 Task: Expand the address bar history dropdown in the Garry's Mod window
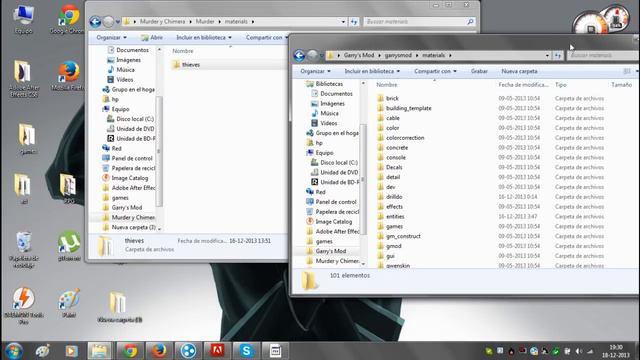pyautogui.click(x=547, y=56)
